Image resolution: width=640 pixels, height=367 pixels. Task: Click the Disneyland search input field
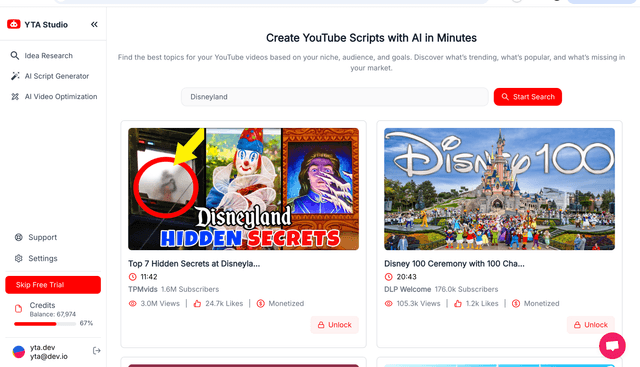tap(335, 97)
